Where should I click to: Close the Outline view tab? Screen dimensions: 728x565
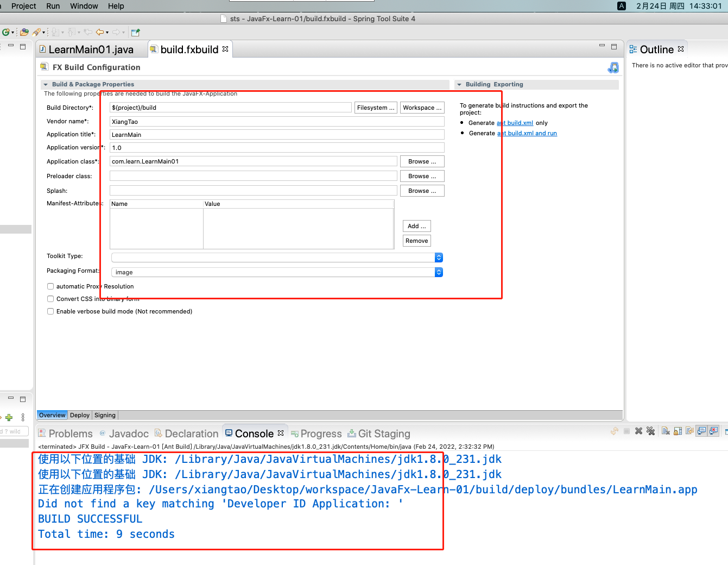pos(681,49)
